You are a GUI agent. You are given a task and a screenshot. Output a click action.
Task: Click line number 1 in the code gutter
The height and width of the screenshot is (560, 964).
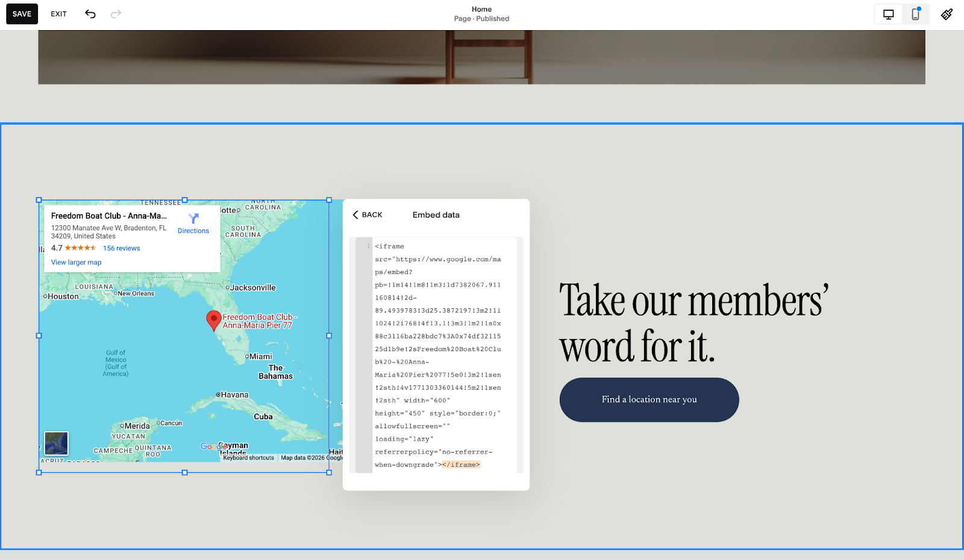tap(369, 246)
